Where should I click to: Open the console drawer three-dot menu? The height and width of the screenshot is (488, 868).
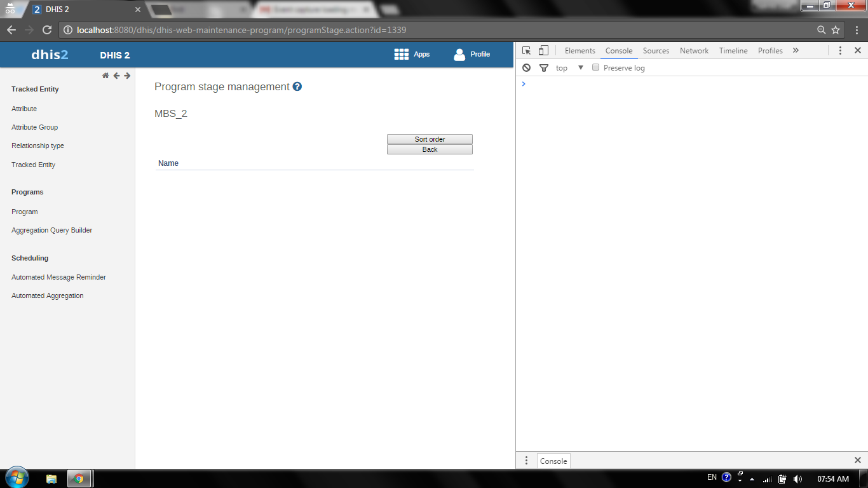(526, 461)
